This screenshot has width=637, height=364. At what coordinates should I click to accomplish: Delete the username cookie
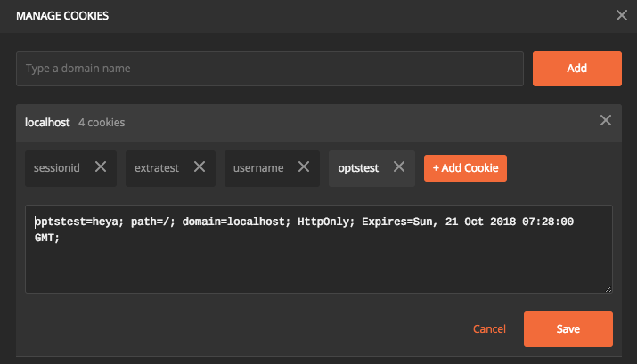tap(304, 166)
